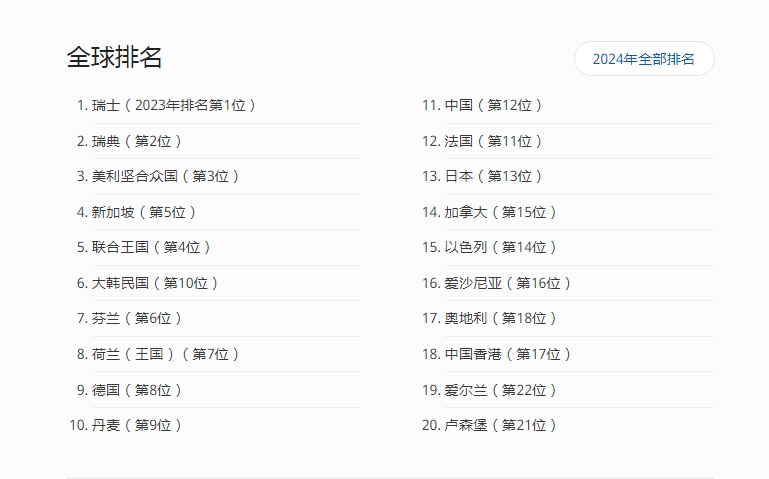Open the 芬兰 ranking link
Viewport: 769px width, 479px height.
[x=137, y=318]
